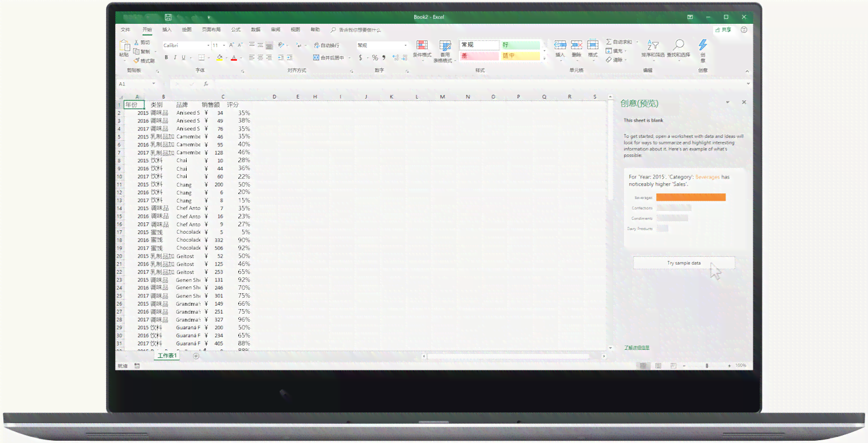Increase font size with large A icon
Screen dimensions: 868x443
point(233,45)
